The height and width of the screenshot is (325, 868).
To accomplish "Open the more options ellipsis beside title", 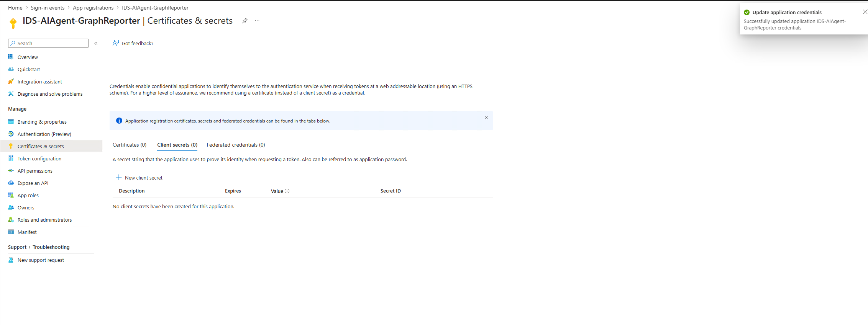I will (257, 21).
